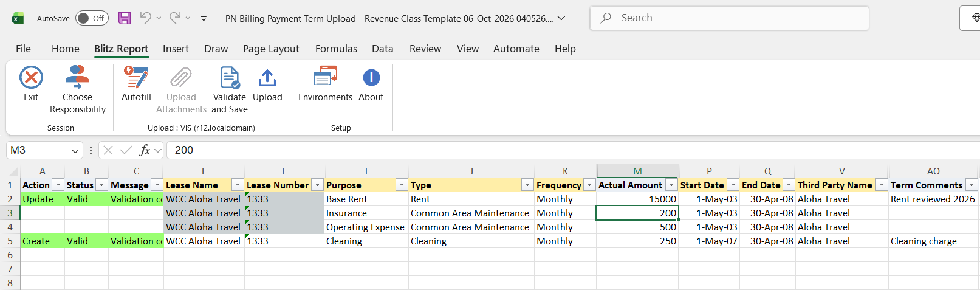Viewport: 980px width, 290px height.
Task: Open the Frequency filter dropdown
Action: [589, 185]
